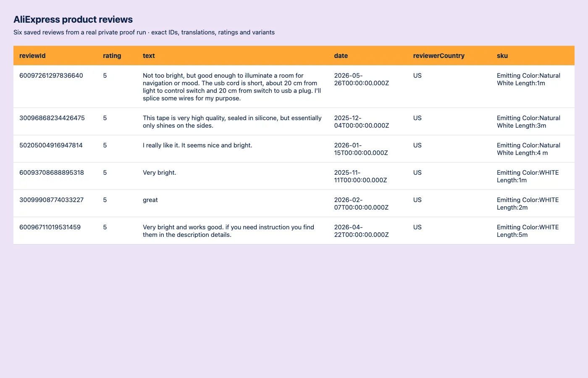Select date cell 2026-05-26T00:00:00.000Z

[x=362, y=79]
